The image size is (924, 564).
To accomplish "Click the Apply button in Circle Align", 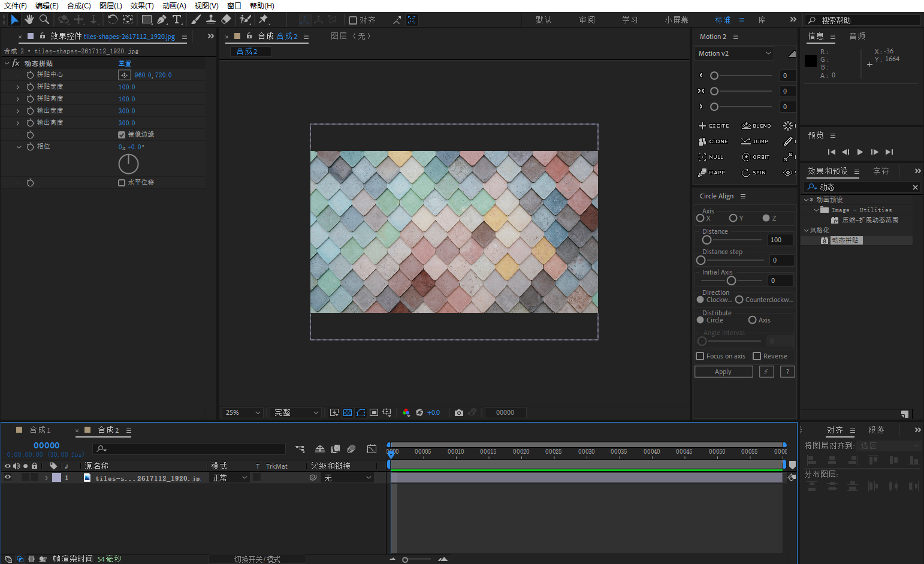I will pyautogui.click(x=723, y=372).
